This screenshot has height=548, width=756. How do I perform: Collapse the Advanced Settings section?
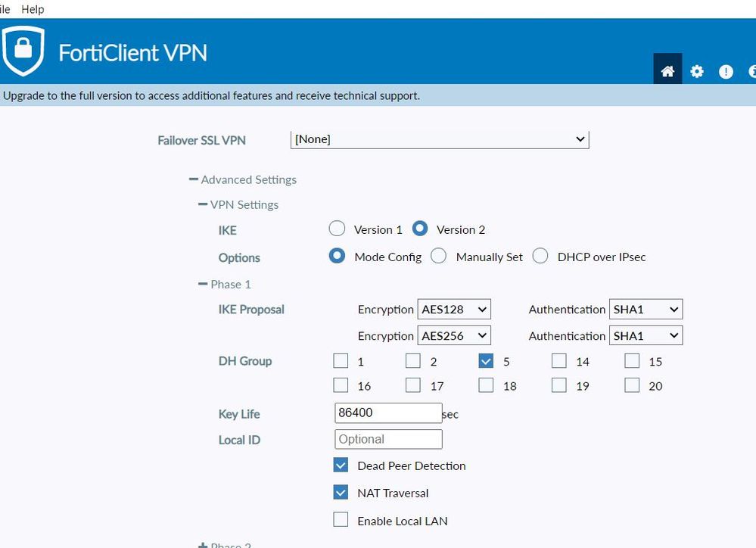[x=194, y=179]
